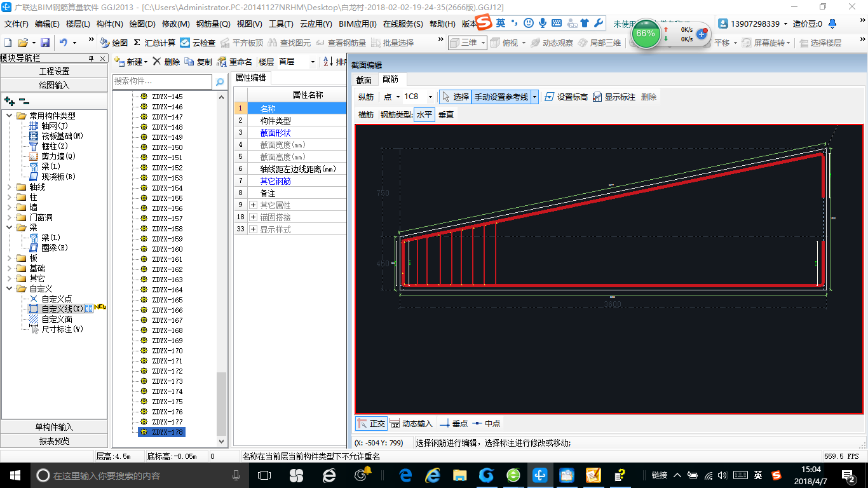Click the 显示标注 show annotation icon

pyautogui.click(x=597, y=97)
